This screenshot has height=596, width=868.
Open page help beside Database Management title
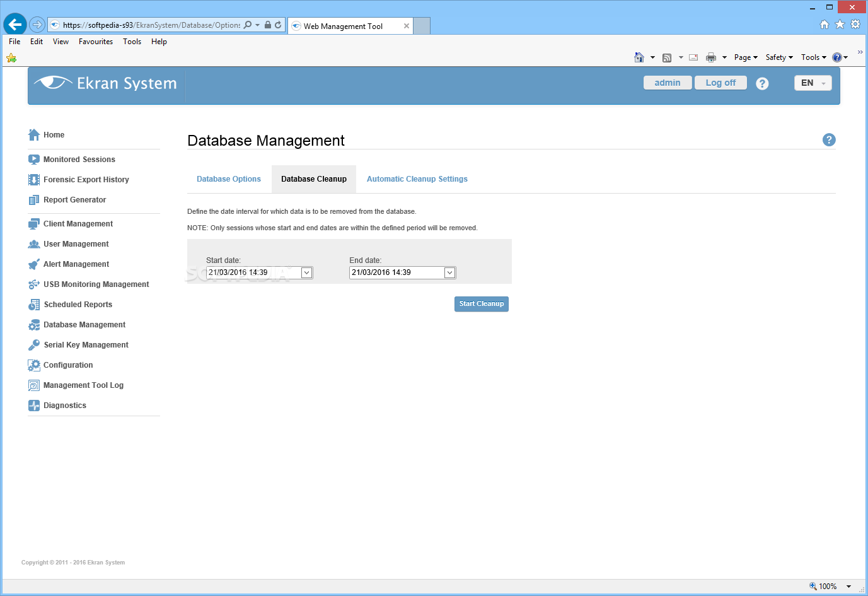(829, 140)
